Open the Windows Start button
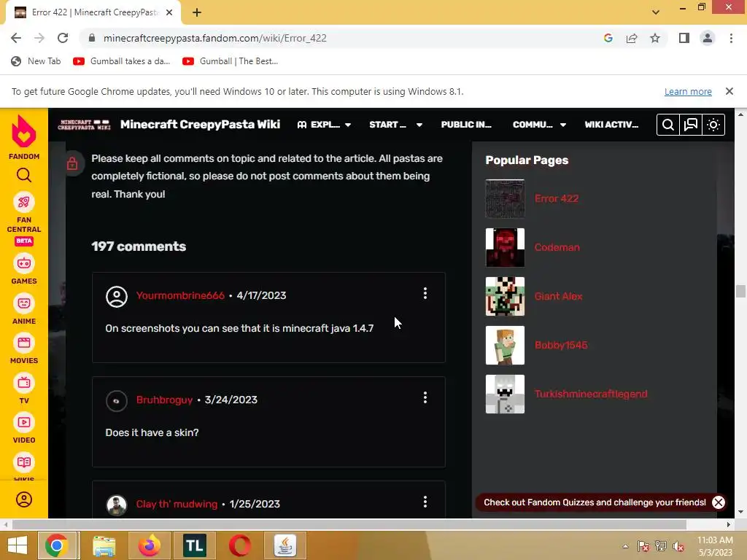The height and width of the screenshot is (560, 747). pos(18,545)
